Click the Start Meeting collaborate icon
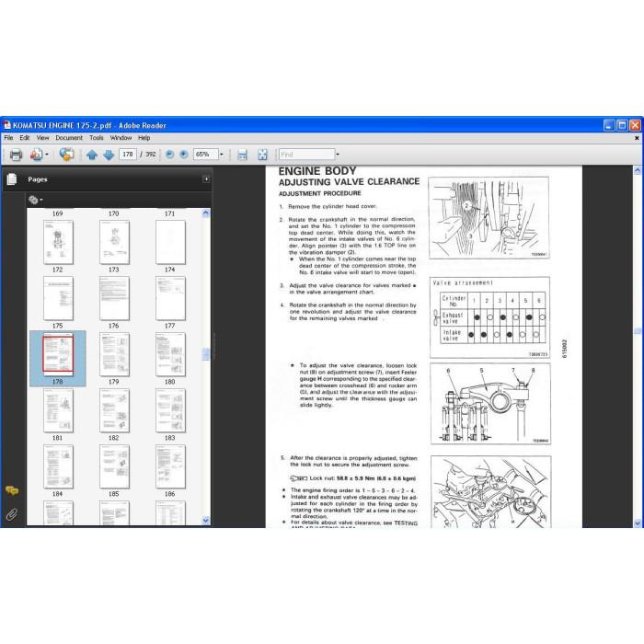The width and height of the screenshot is (644, 644). click(66, 155)
